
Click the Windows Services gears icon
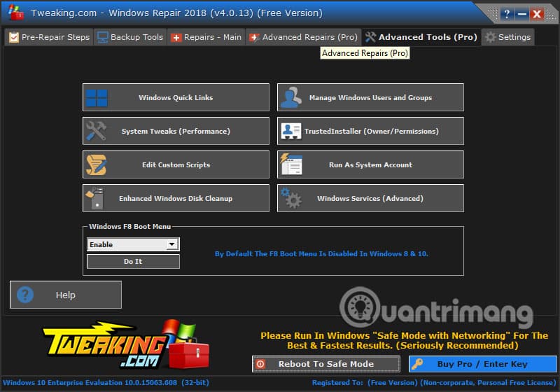(x=291, y=198)
